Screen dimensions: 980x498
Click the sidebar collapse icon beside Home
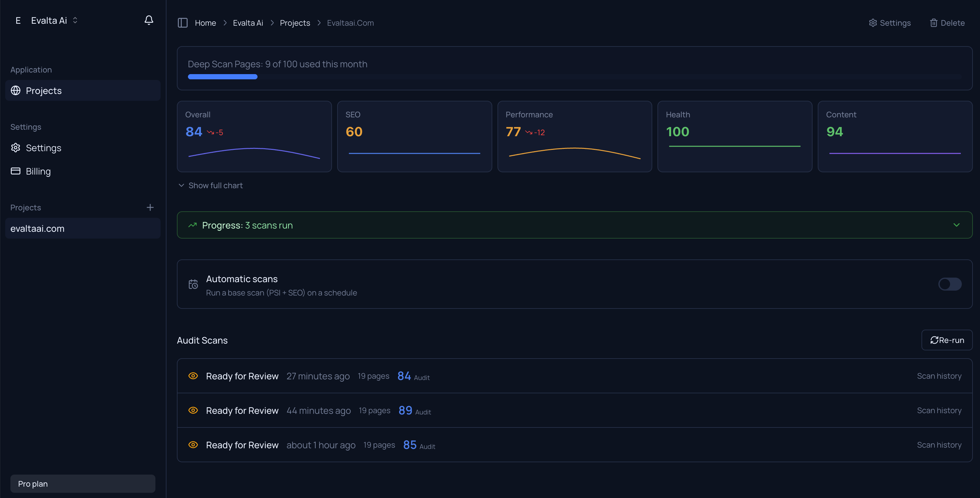[183, 22]
